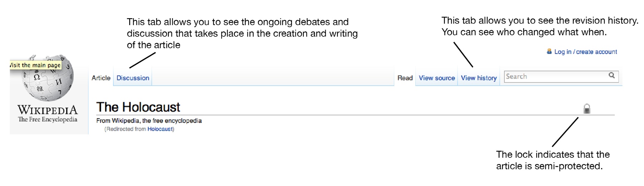644x186 pixels.
Task: Click the From Wikipedia, the free encyclopedia subtitle
Action: pos(149,121)
